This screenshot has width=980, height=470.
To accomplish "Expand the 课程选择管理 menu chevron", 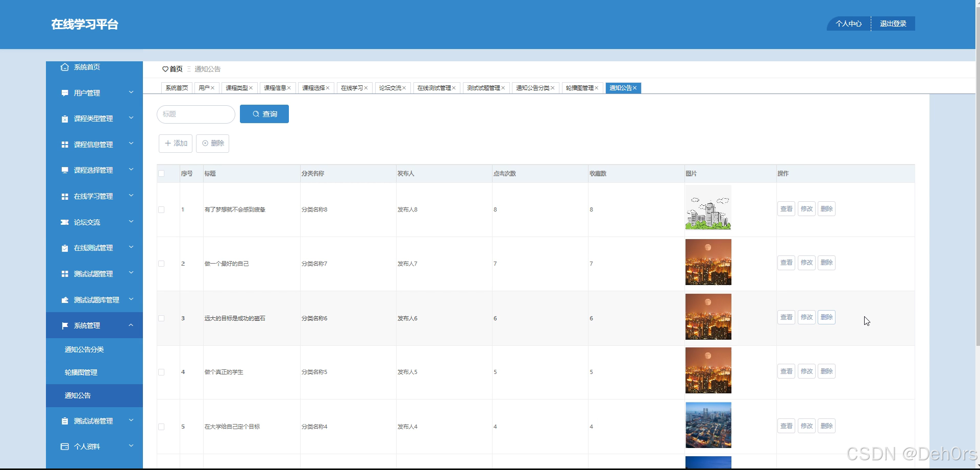I will [131, 170].
